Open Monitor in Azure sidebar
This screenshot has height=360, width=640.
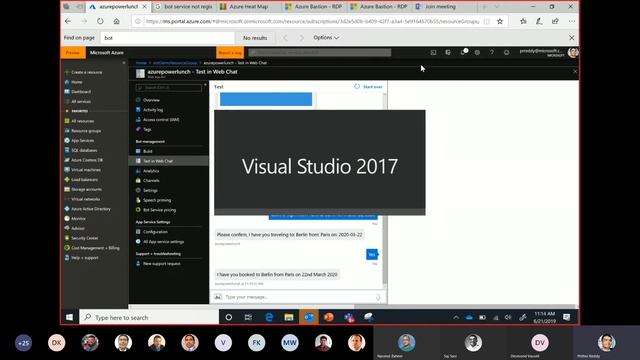(x=78, y=219)
